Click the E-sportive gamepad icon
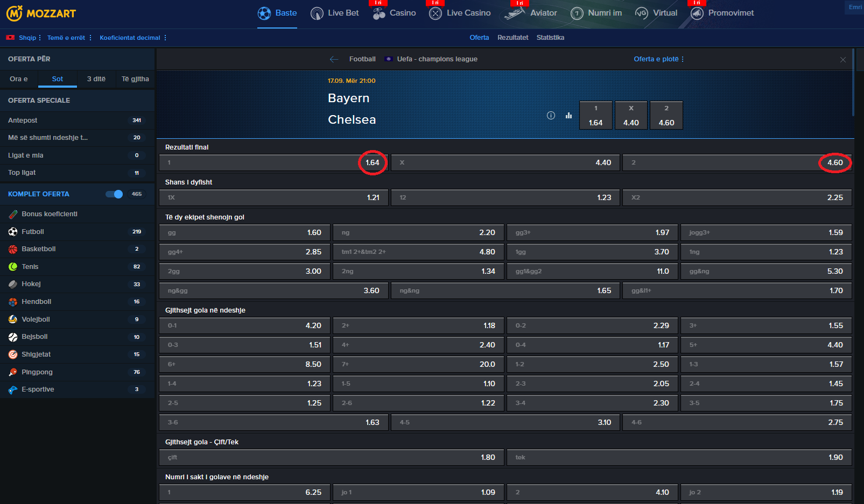The width and height of the screenshot is (864, 504). (x=13, y=389)
